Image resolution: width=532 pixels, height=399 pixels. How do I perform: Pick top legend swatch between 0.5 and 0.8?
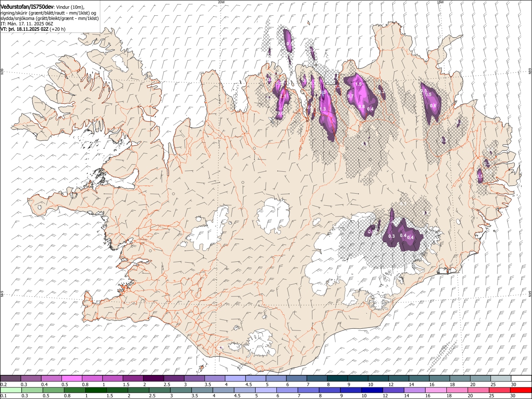point(71,378)
